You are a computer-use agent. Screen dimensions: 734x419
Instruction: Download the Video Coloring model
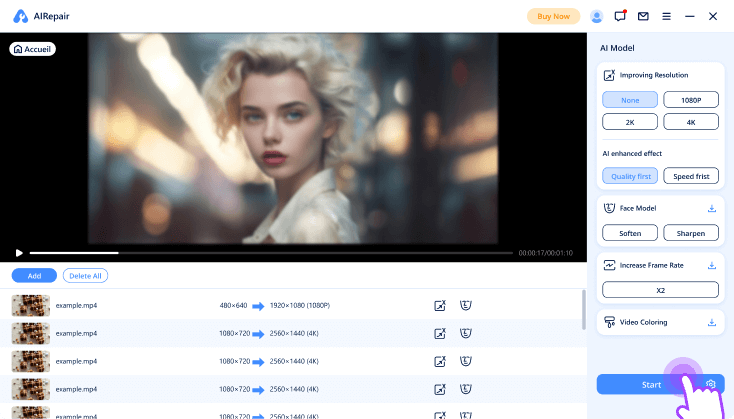click(x=712, y=322)
